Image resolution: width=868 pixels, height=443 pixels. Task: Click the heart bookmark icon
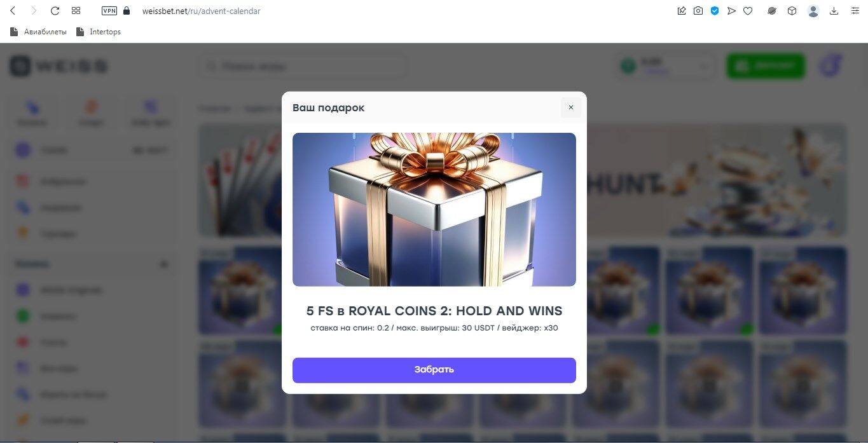click(x=748, y=11)
